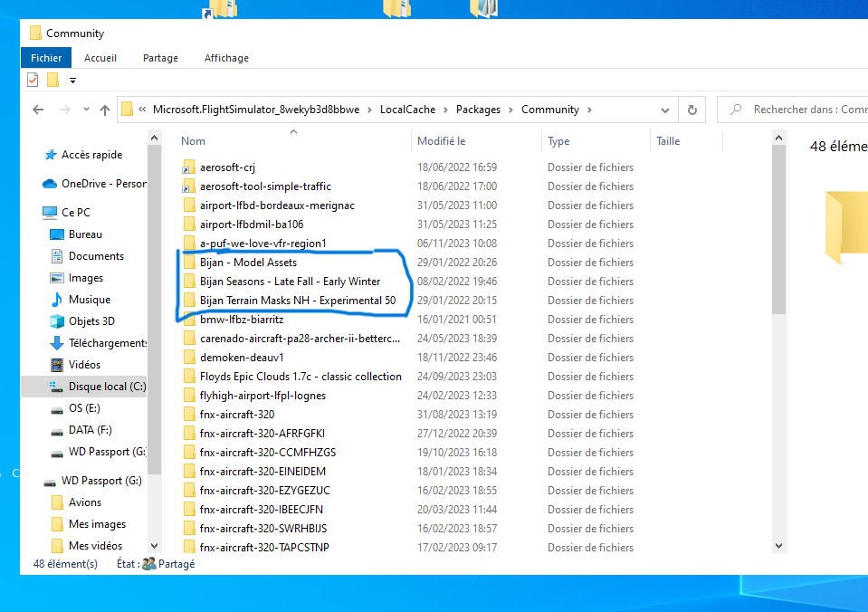Select Floyds Epic Clouds 1.7c folder icon

click(189, 376)
